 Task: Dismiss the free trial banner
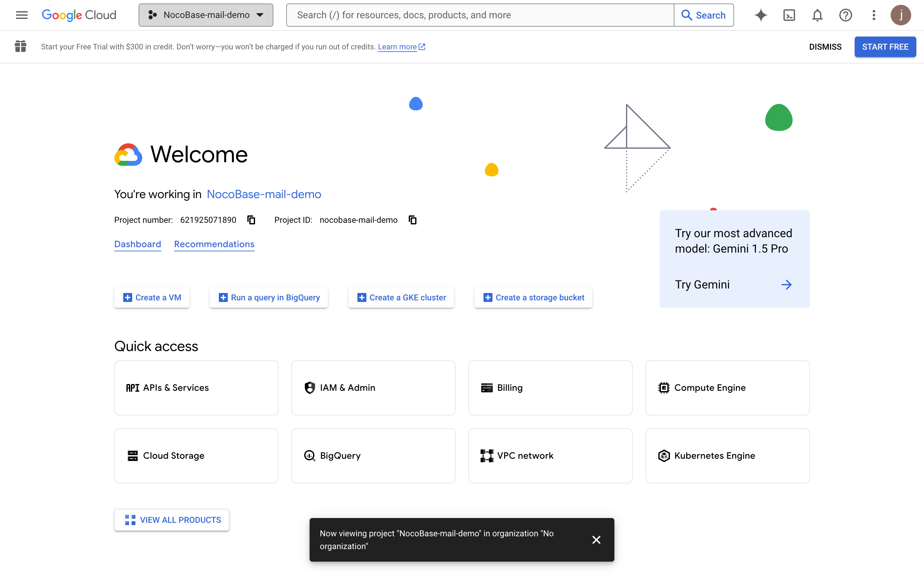[x=825, y=47]
